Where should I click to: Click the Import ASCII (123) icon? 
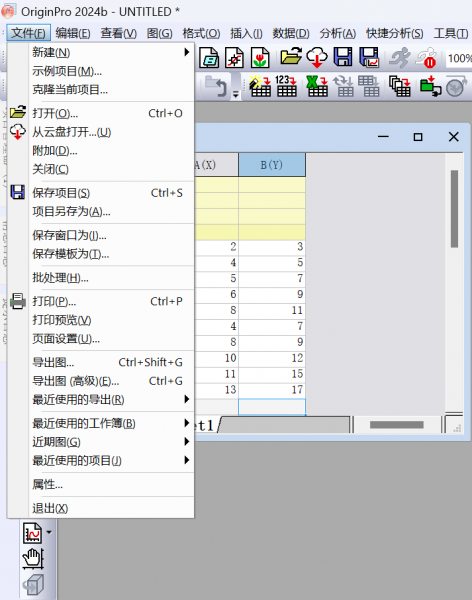(x=286, y=86)
